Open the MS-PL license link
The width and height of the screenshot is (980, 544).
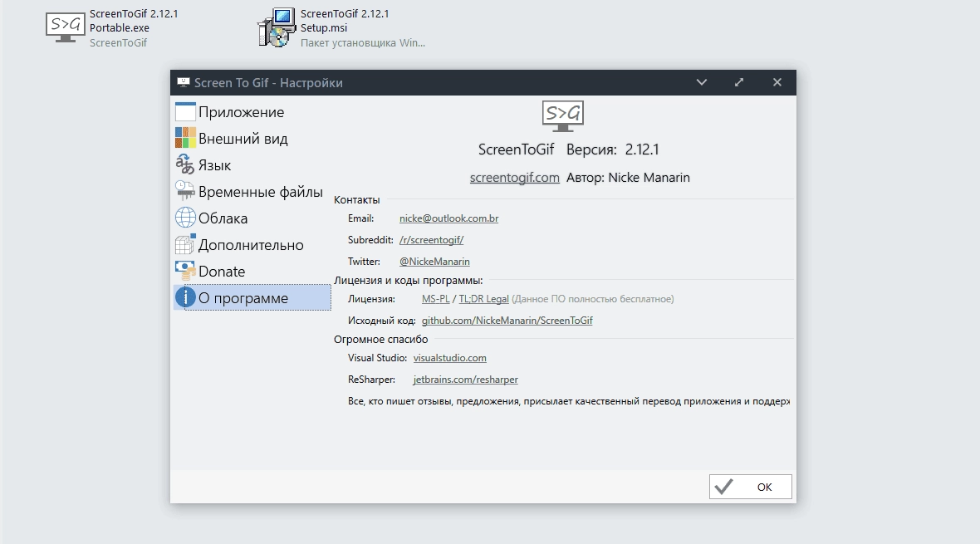pyautogui.click(x=436, y=299)
